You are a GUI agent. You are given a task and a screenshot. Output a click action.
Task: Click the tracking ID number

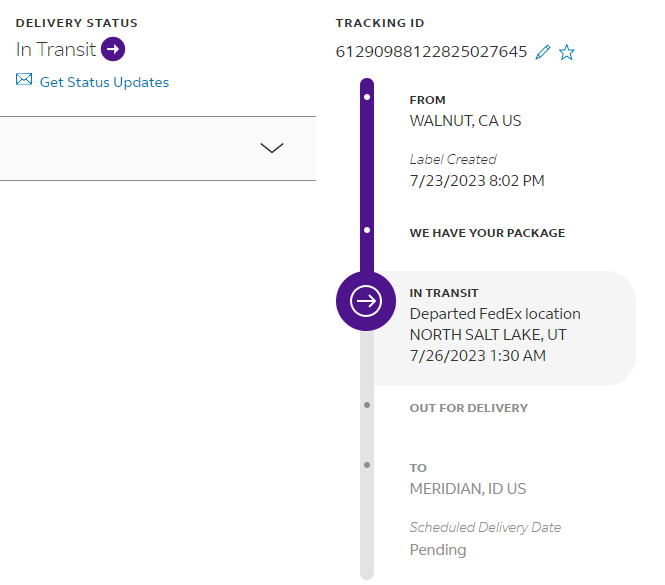[431, 52]
